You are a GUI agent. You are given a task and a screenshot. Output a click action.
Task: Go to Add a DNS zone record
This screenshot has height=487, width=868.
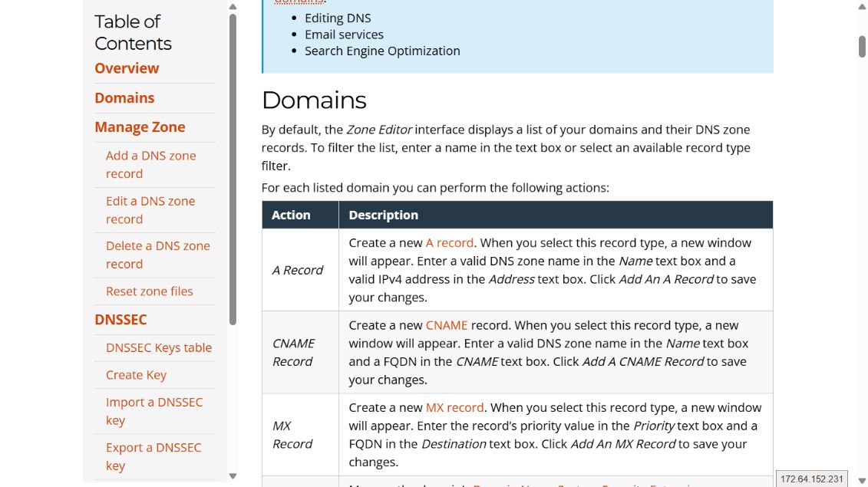pos(151,164)
